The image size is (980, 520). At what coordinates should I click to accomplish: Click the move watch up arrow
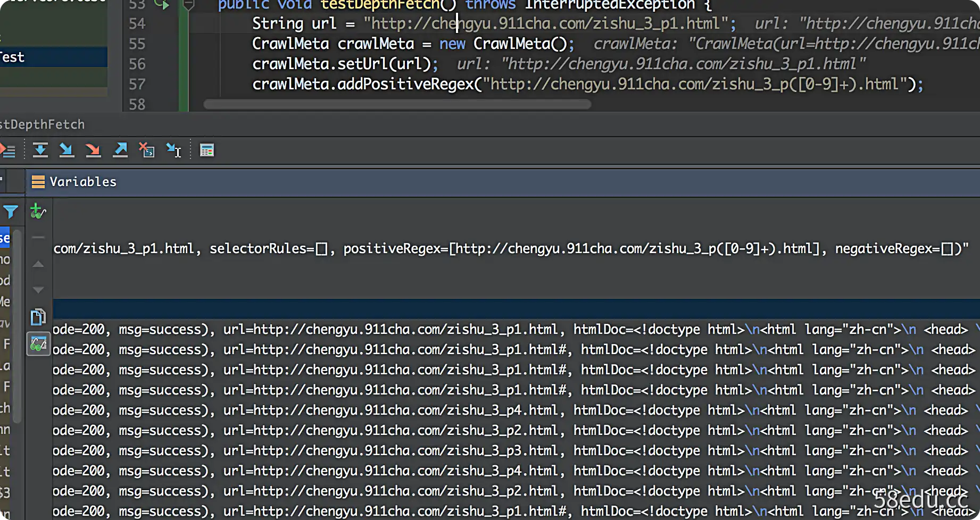tap(38, 264)
